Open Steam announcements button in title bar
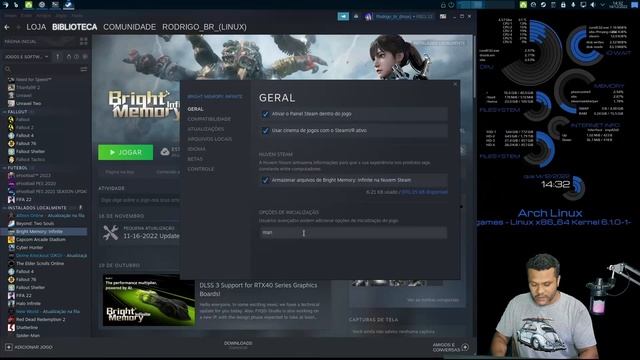The height and width of the screenshot is (360, 640). [x=343, y=16]
